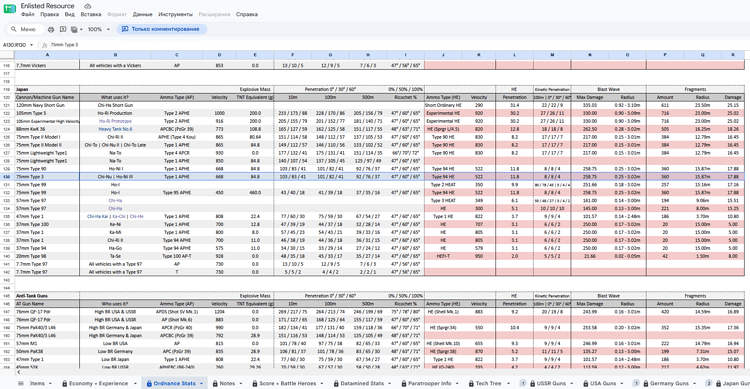This screenshot has height=389, width=750.
Task: Follow the Heavy Tank No.6 link
Action: [115, 129]
